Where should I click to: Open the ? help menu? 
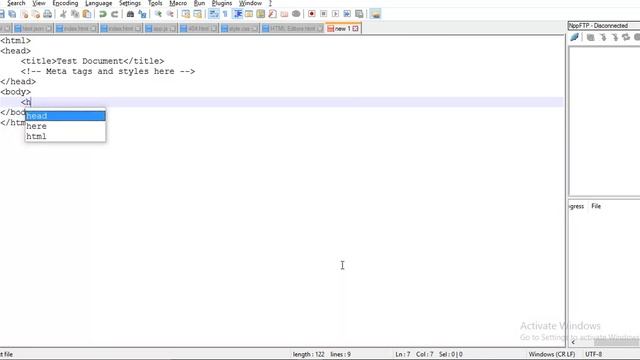coord(270,3)
